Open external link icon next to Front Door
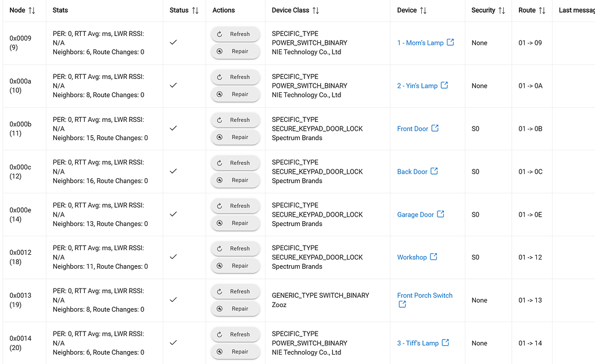This screenshot has width=595, height=364. [435, 128]
